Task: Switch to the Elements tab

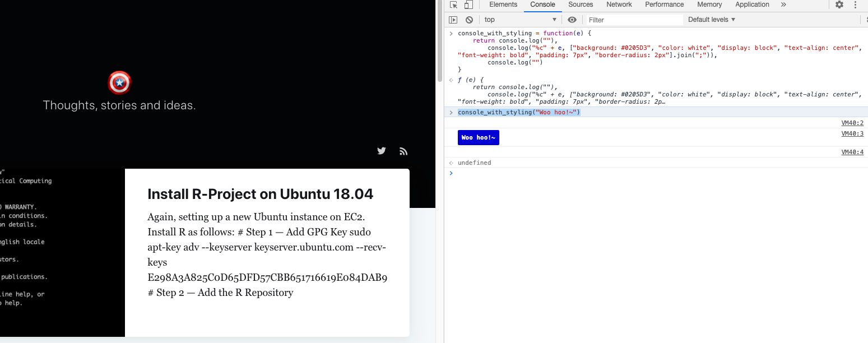Action: (503, 4)
